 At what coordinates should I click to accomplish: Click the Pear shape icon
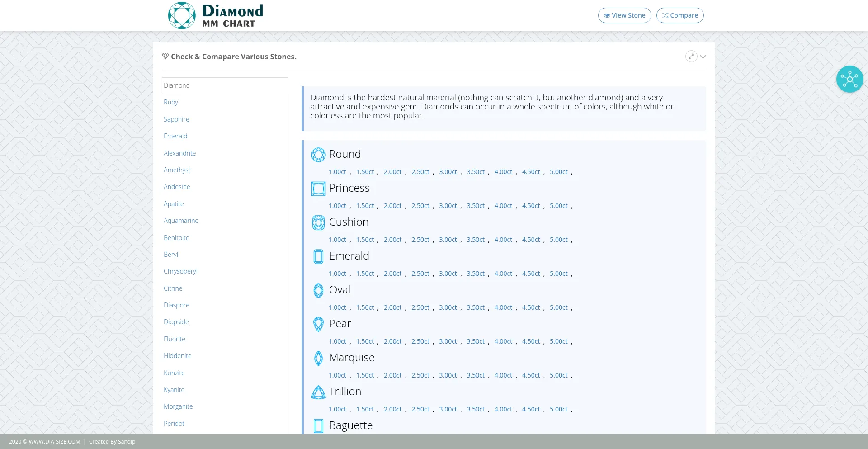(x=318, y=324)
